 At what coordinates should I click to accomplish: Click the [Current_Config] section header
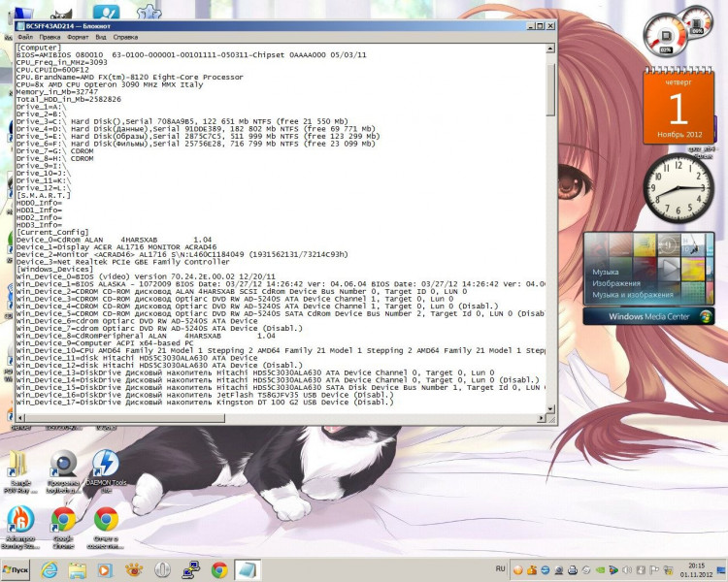pos(52,232)
